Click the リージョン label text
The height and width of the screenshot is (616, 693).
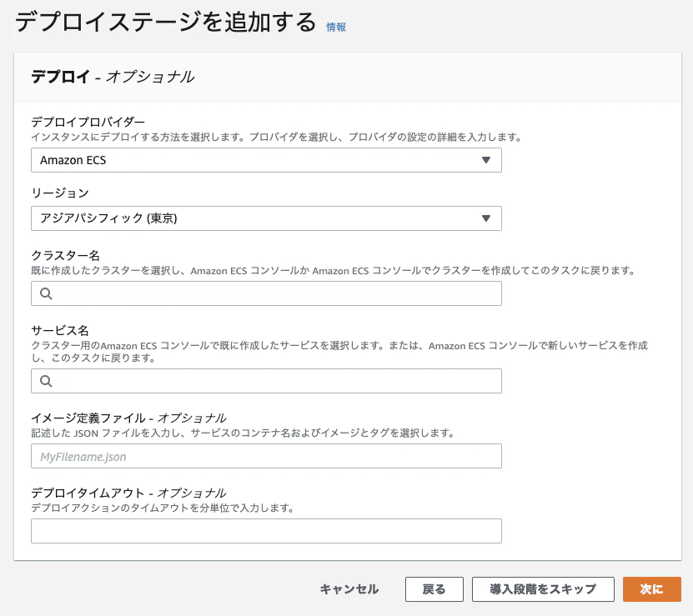click(60, 193)
